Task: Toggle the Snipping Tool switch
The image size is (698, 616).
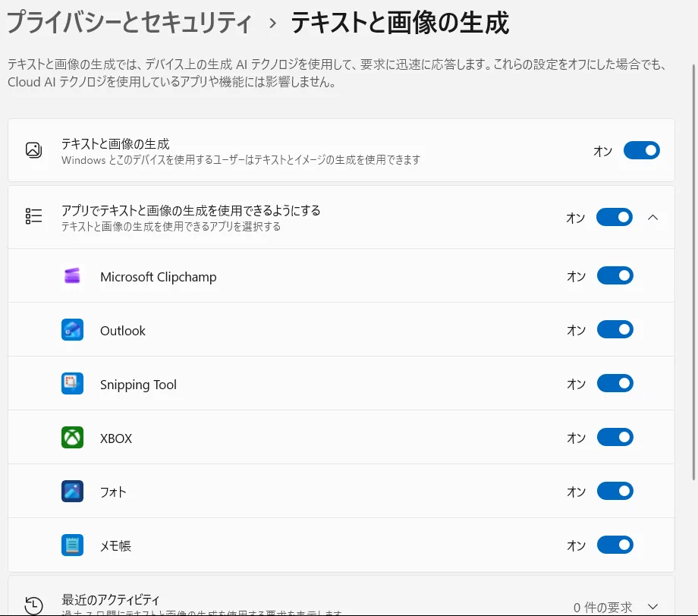Action: 615,384
